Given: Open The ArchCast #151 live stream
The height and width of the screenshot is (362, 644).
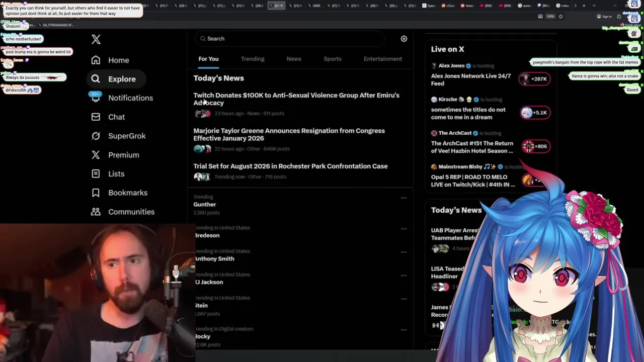Looking at the screenshot, I should click(x=472, y=147).
